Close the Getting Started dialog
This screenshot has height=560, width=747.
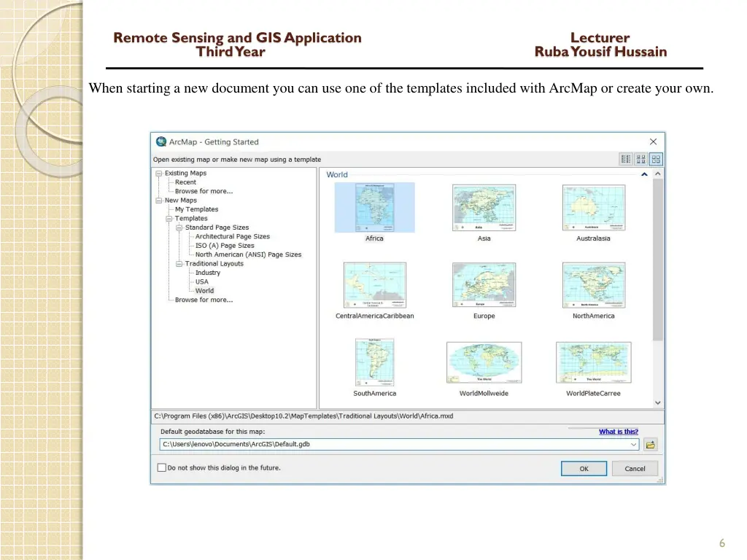point(653,141)
